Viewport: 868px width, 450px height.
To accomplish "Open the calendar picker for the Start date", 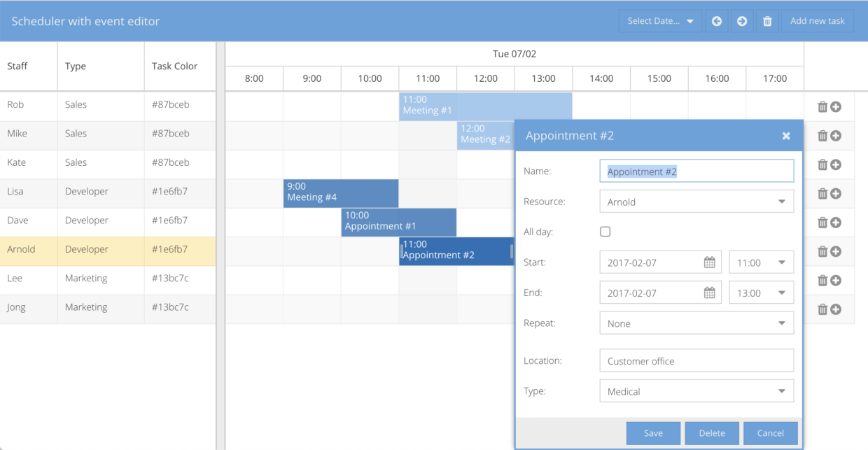I will click(710, 262).
